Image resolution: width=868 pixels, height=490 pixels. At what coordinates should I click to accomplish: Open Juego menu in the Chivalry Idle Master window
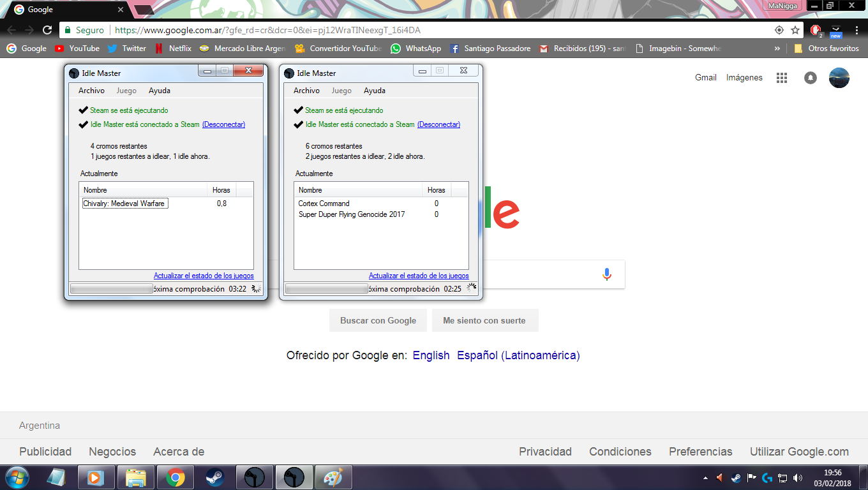point(126,91)
